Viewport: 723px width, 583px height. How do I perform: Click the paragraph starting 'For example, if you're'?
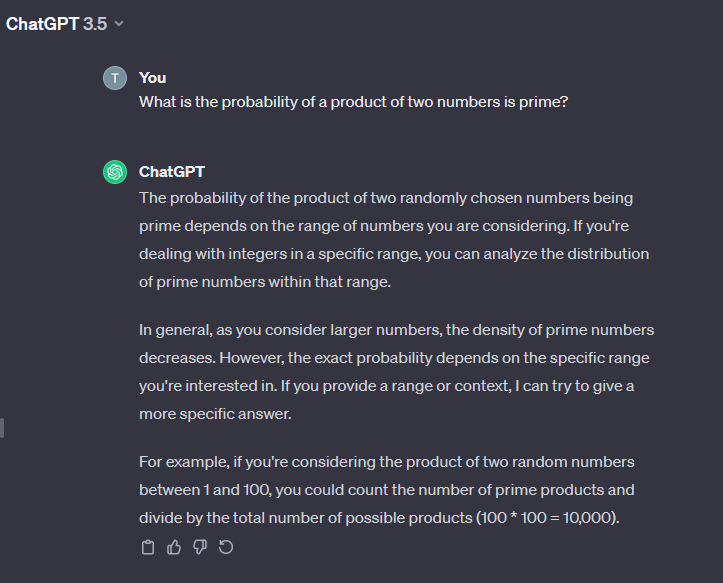pyautogui.click(x=387, y=490)
